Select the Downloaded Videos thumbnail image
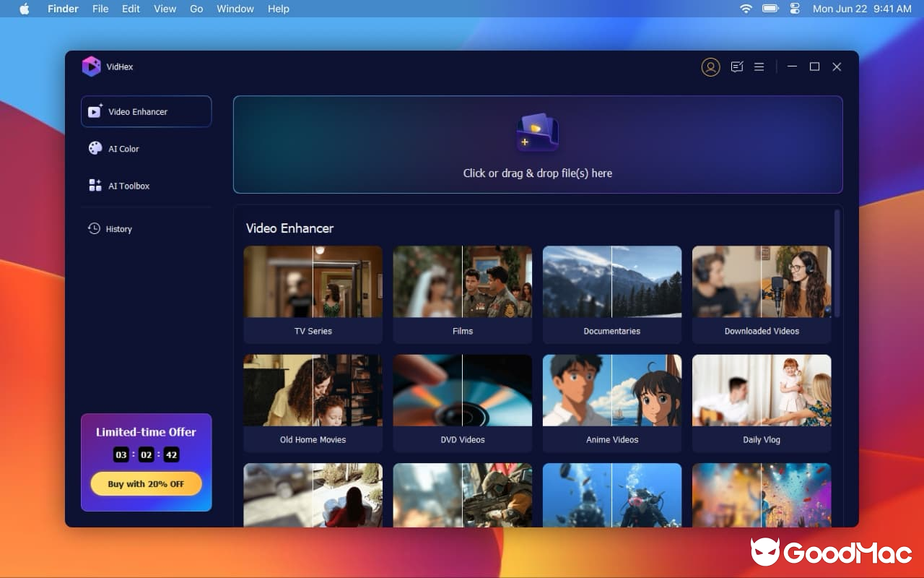This screenshot has height=578, width=924. tap(762, 282)
